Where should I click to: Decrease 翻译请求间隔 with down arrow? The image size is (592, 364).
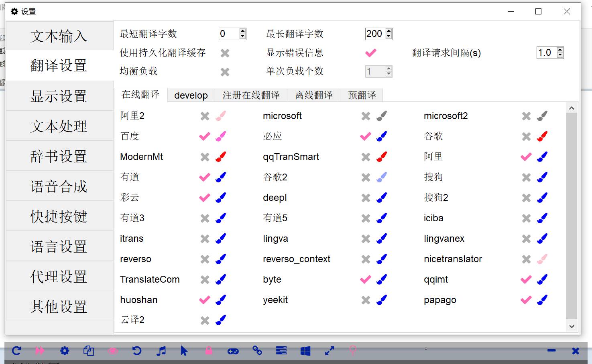point(560,55)
